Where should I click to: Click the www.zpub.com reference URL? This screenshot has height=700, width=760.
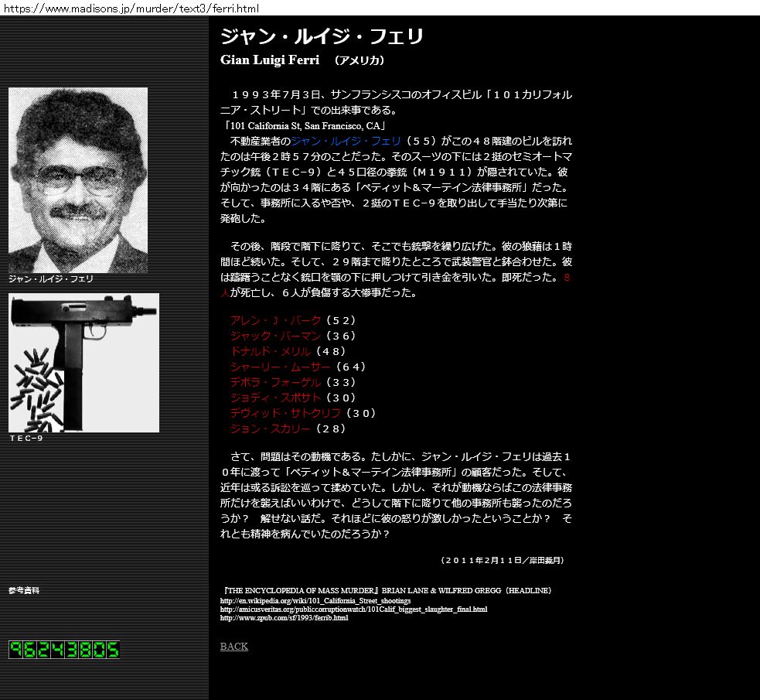284,618
